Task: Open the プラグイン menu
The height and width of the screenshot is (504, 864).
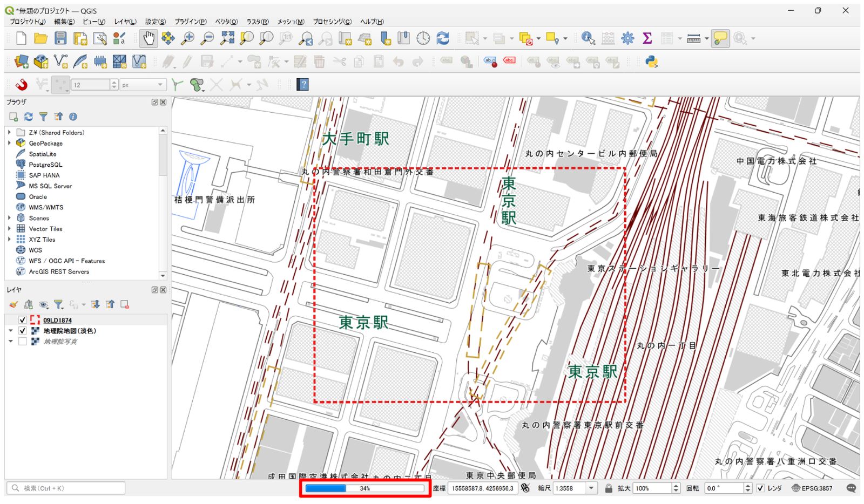Action: click(x=190, y=22)
